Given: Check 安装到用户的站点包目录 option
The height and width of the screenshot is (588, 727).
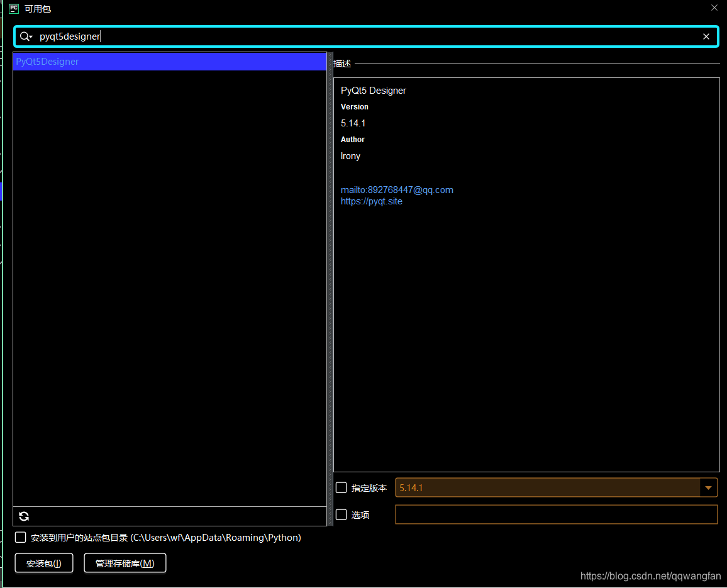Looking at the screenshot, I should (x=20, y=537).
